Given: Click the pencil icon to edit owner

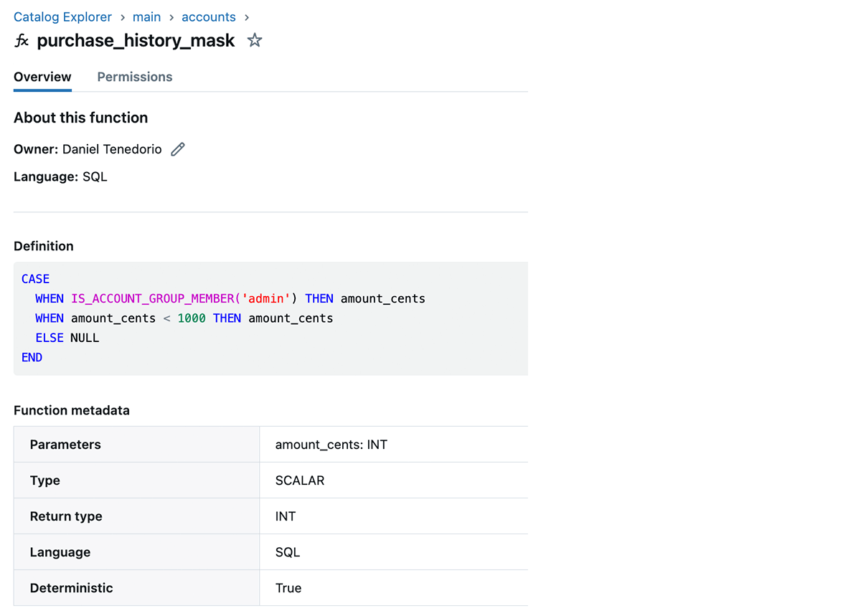Looking at the screenshot, I should pyautogui.click(x=177, y=149).
